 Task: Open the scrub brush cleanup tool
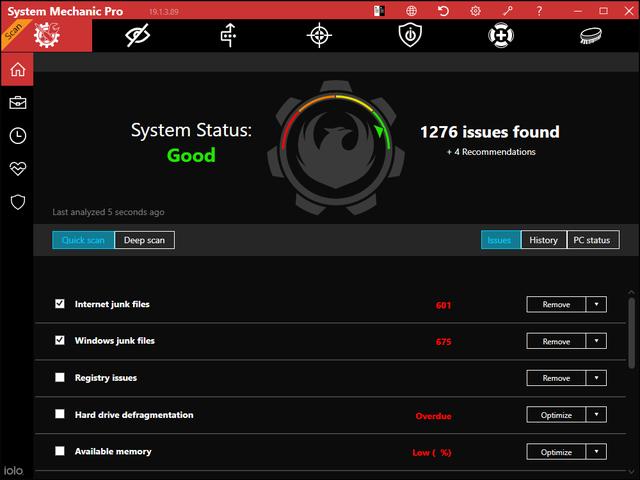click(591, 36)
